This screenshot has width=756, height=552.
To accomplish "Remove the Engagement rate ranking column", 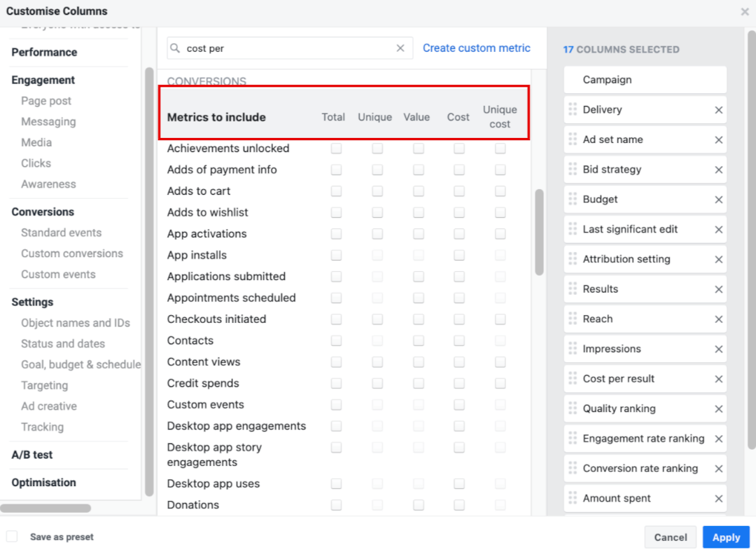I will [718, 439].
